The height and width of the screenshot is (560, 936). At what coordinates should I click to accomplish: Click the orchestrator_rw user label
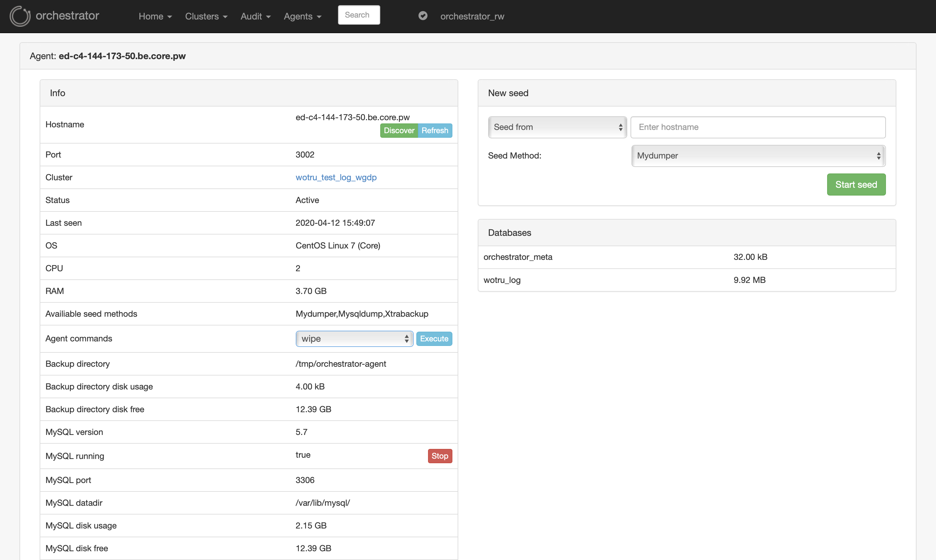coord(472,16)
